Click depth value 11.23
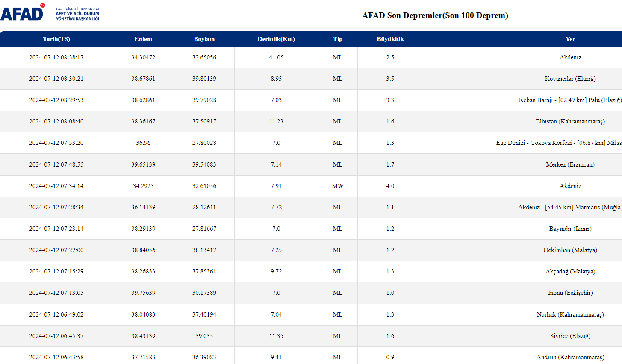 [276, 121]
